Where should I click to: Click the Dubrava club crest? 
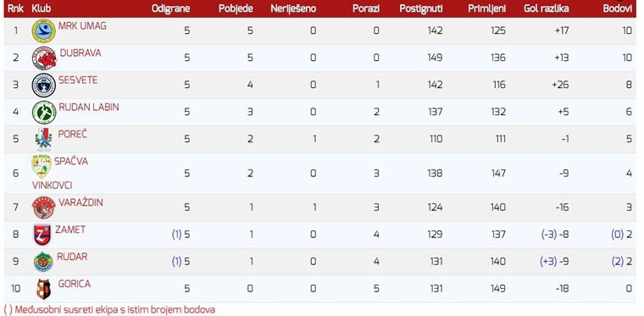tap(44, 58)
